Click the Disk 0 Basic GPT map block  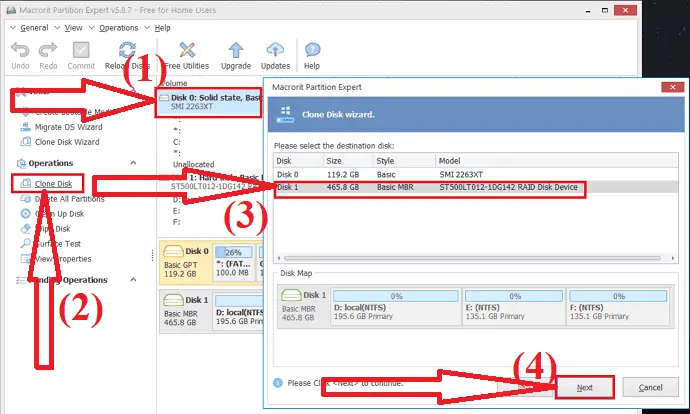(x=185, y=263)
